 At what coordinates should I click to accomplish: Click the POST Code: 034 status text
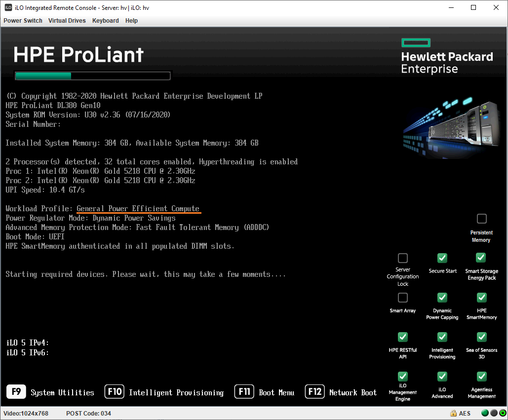tap(88, 414)
